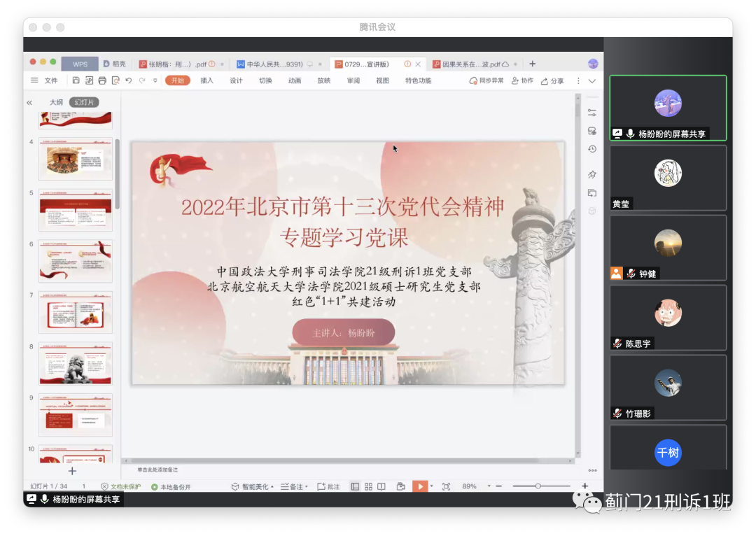Click the 协作 collaboration icon

(515, 80)
